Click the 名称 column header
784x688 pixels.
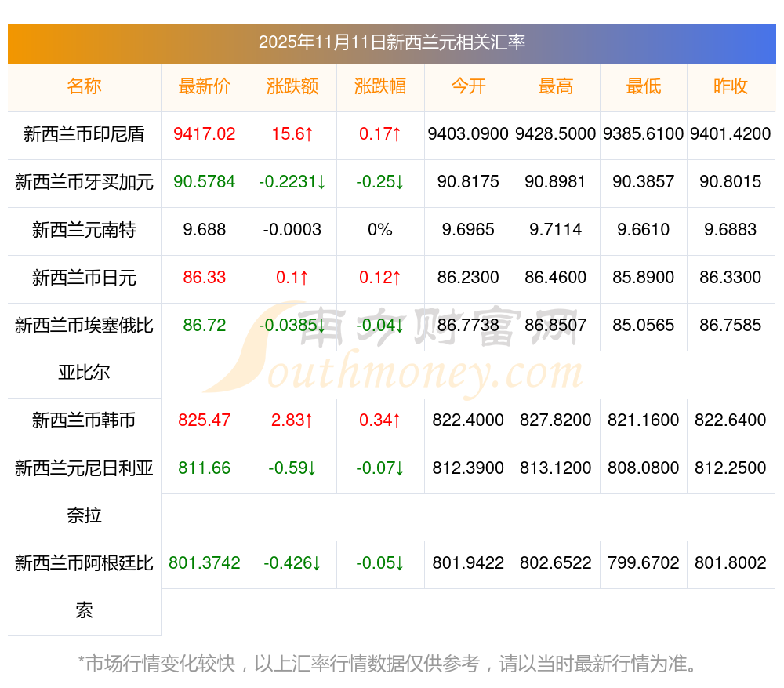[84, 86]
